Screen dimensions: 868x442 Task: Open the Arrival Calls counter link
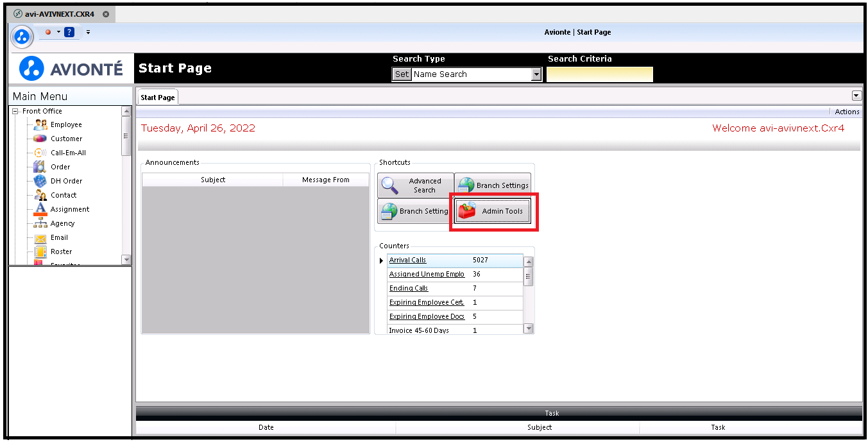point(408,260)
